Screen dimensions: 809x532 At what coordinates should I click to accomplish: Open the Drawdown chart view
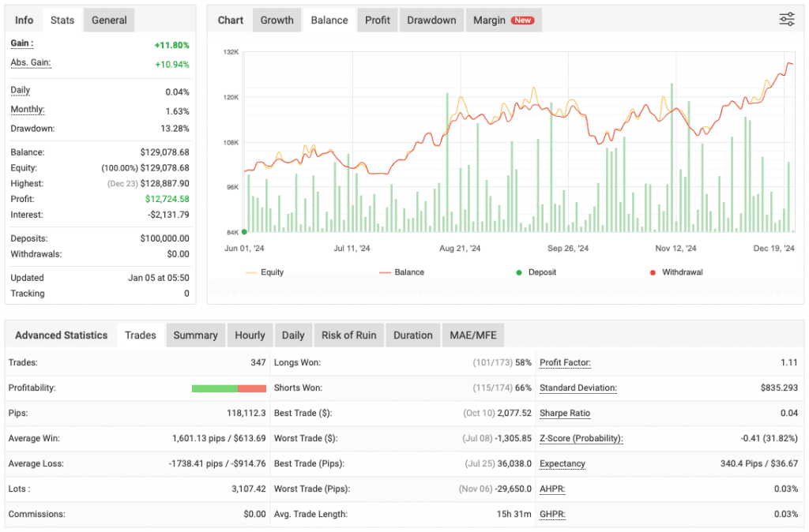tap(431, 20)
